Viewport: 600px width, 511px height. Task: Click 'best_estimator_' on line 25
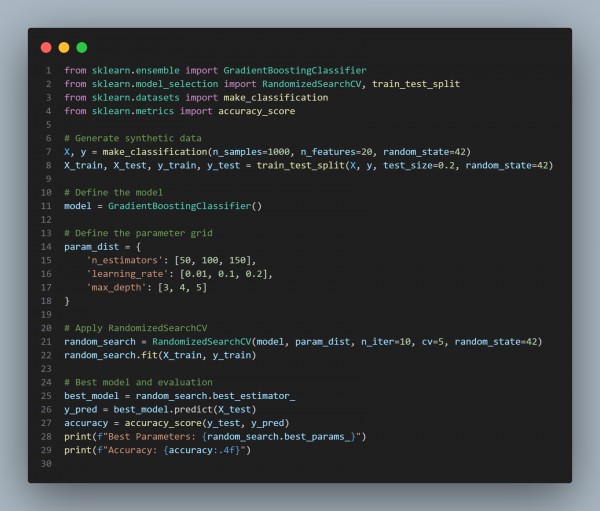tap(254, 396)
